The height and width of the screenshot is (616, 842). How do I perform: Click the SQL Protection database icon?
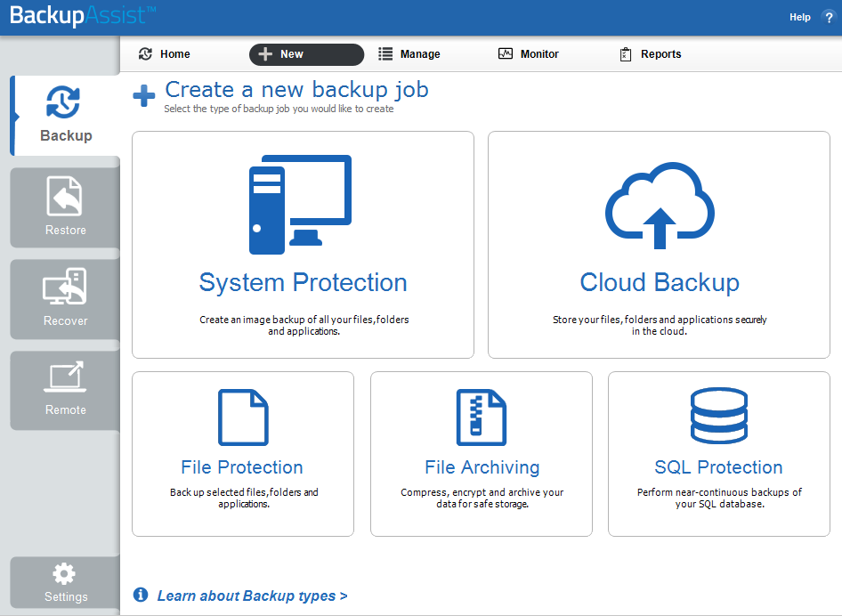click(719, 416)
